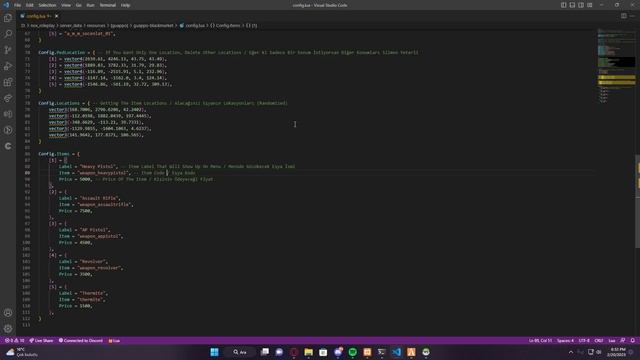This screenshot has height=360, width=640.
Task: Click the resources breadcrumb segment
Action: [96, 25]
